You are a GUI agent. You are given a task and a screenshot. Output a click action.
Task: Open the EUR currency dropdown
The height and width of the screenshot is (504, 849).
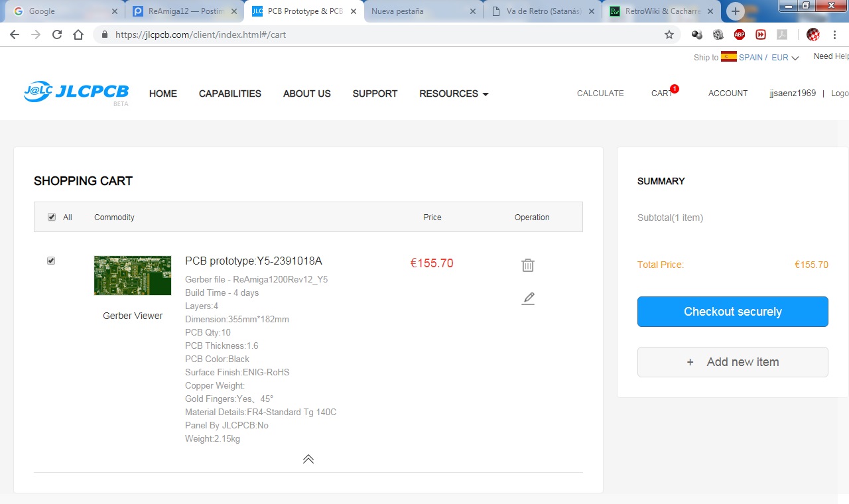coord(785,58)
